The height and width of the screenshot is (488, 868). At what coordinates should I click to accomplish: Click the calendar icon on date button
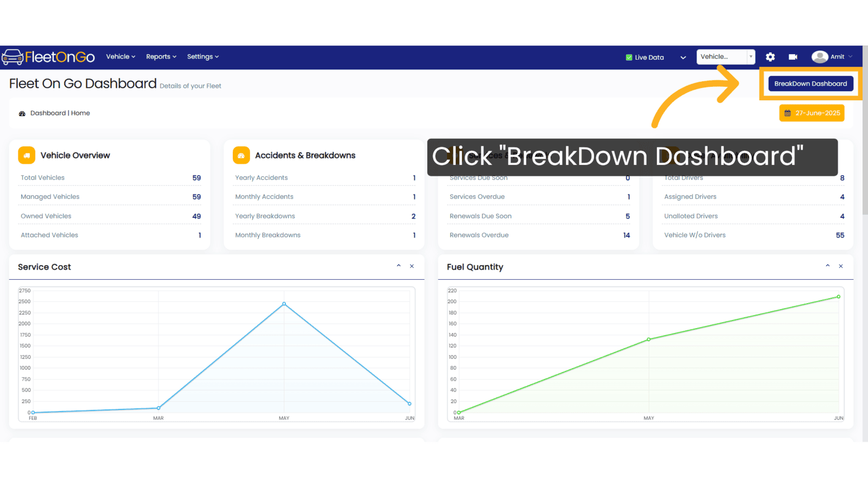[788, 113]
